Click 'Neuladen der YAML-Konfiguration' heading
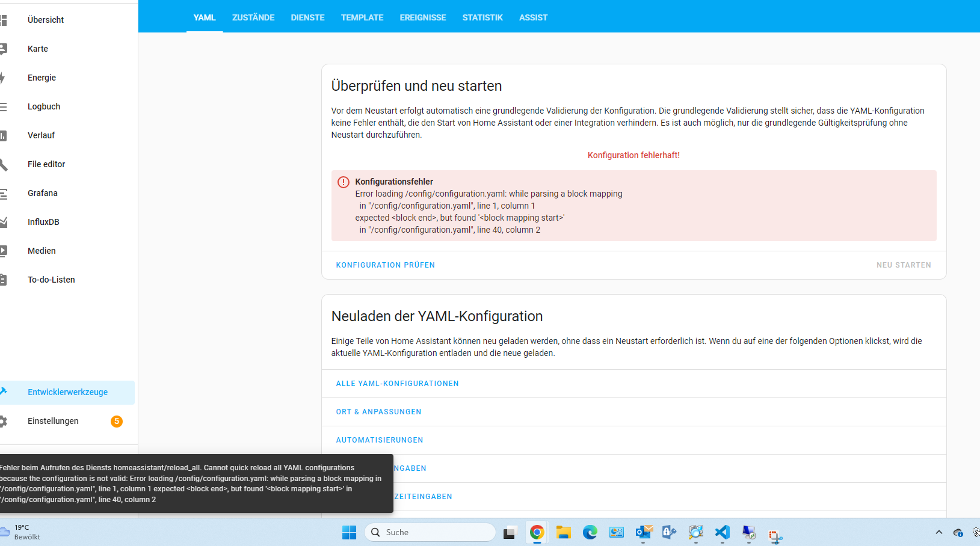 [437, 316]
